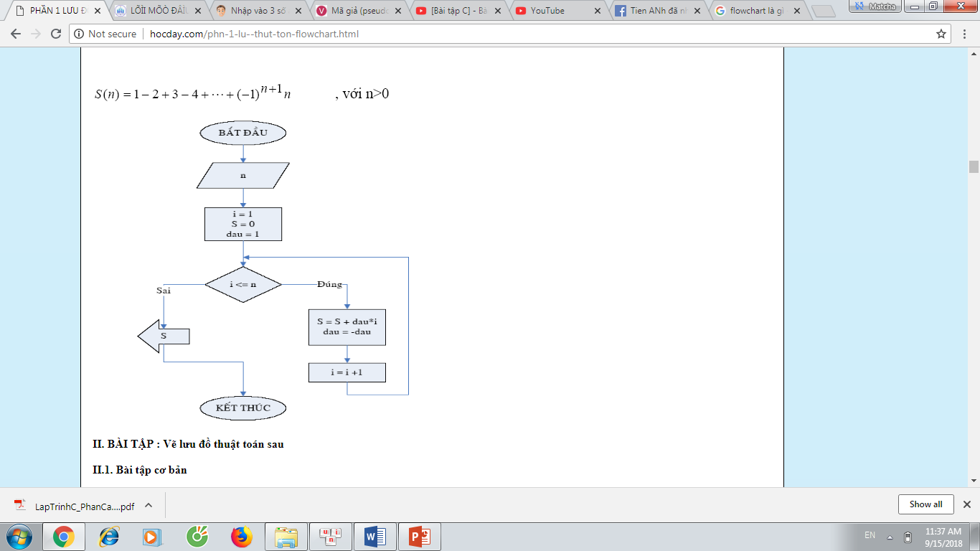The width and height of the screenshot is (980, 551).
Task: Click the battery icon in the system tray
Action: point(908,537)
